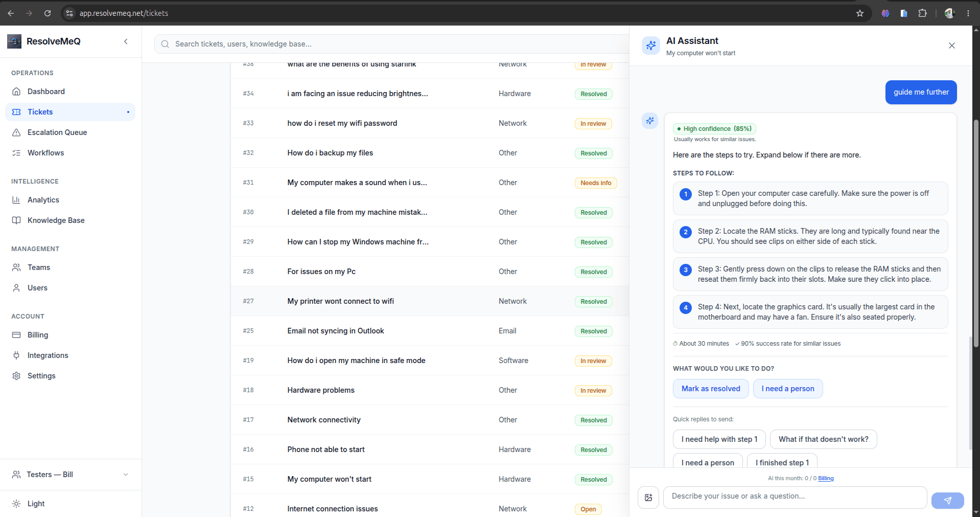Bookmark this page with star icon
Image resolution: width=980 pixels, height=517 pixels.
(x=860, y=13)
